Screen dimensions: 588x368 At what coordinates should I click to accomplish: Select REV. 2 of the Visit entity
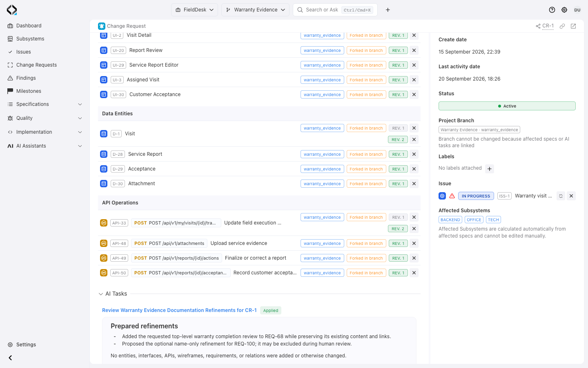coord(398,139)
